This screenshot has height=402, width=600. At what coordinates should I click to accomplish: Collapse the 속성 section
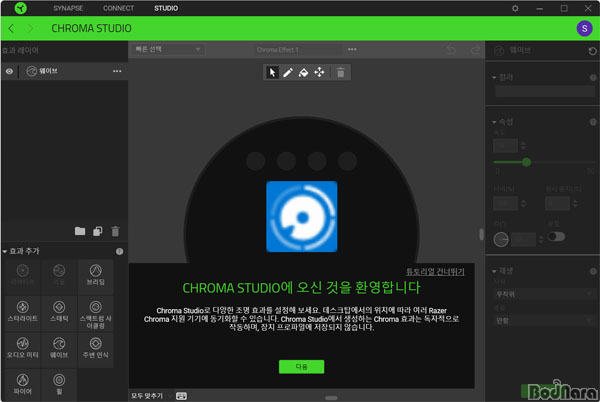[494, 122]
